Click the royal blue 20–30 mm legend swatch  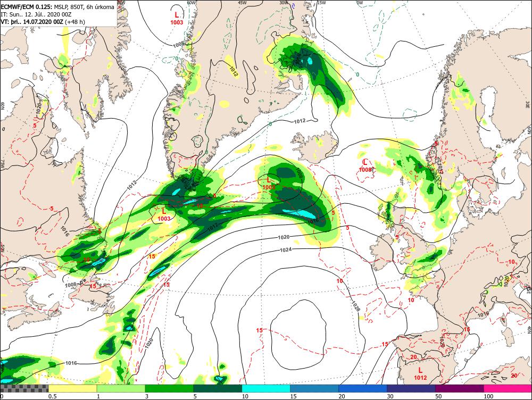point(363,388)
